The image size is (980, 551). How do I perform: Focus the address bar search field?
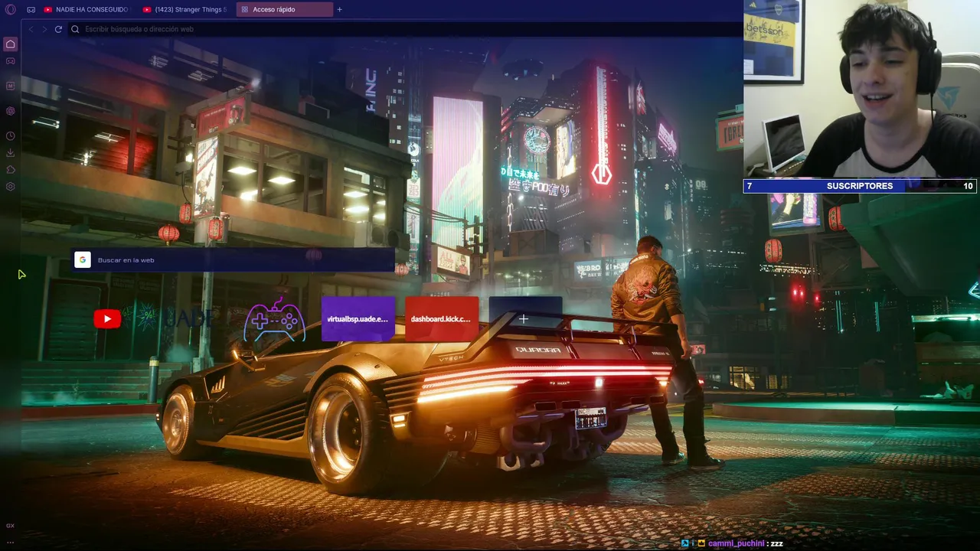pyautogui.click(x=406, y=29)
